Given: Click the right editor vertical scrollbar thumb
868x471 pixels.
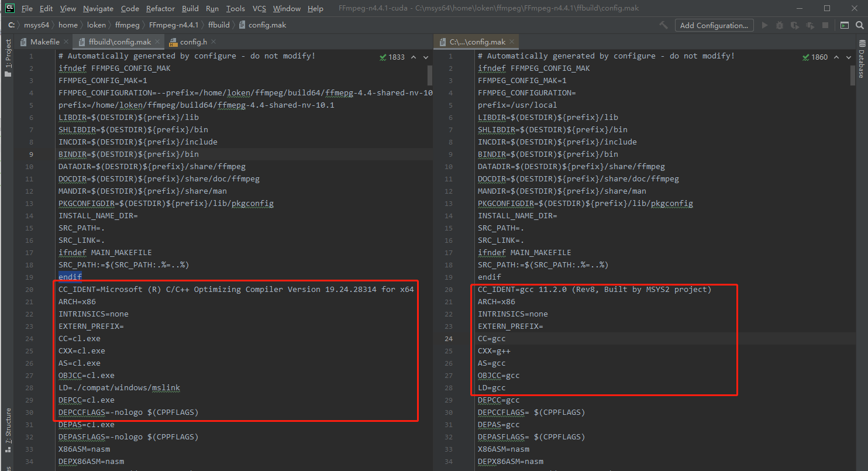Looking at the screenshot, I should coord(853,75).
